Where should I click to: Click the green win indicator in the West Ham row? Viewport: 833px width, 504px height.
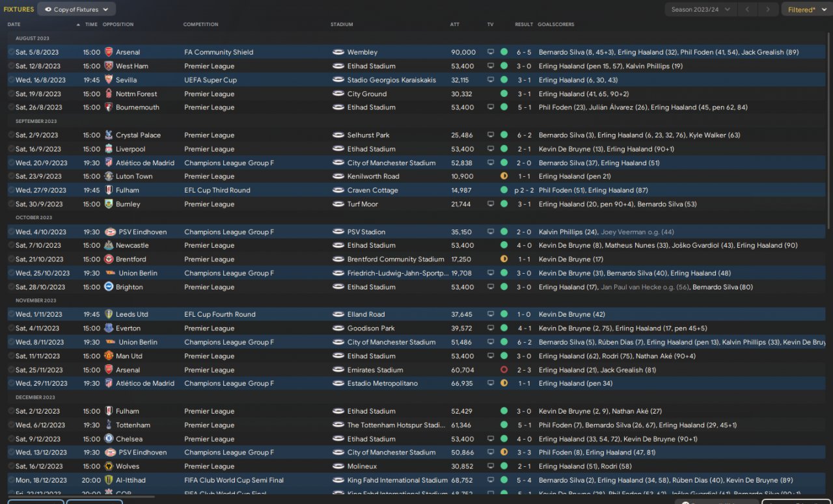coord(504,66)
